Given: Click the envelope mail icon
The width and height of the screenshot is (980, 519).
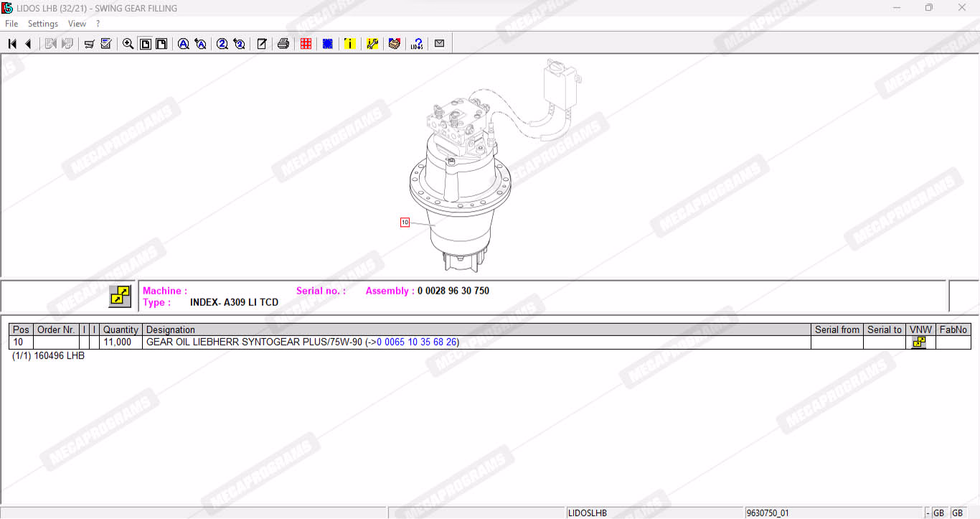Looking at the screenshot, I should (440, 44).
